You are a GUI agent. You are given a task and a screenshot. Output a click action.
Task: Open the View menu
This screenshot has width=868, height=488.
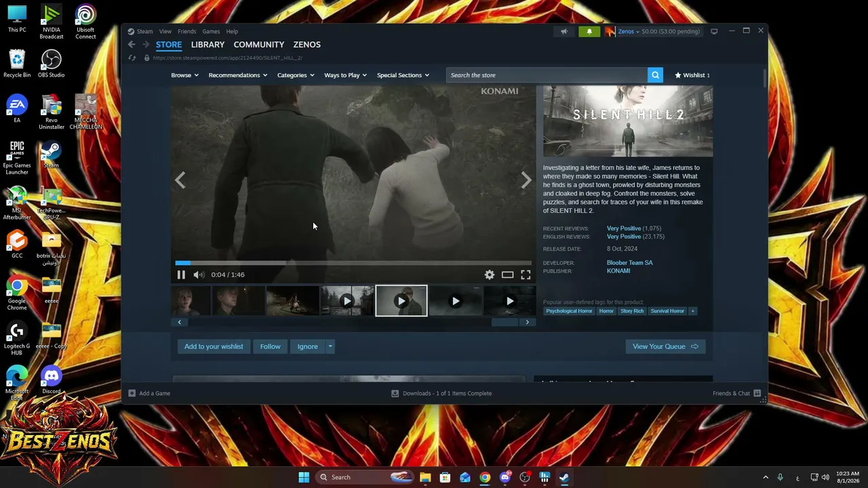(165, 31)
